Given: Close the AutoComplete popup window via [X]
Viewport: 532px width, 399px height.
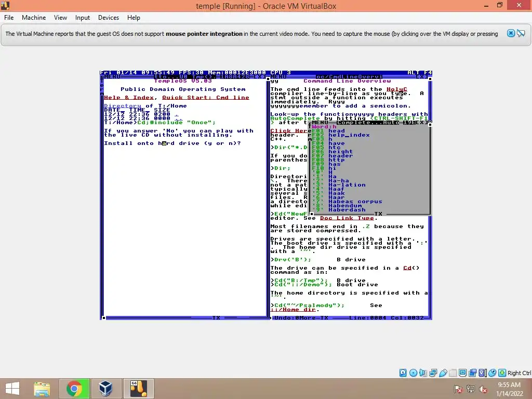Looking at the screenshot, I should click(422, 123).
